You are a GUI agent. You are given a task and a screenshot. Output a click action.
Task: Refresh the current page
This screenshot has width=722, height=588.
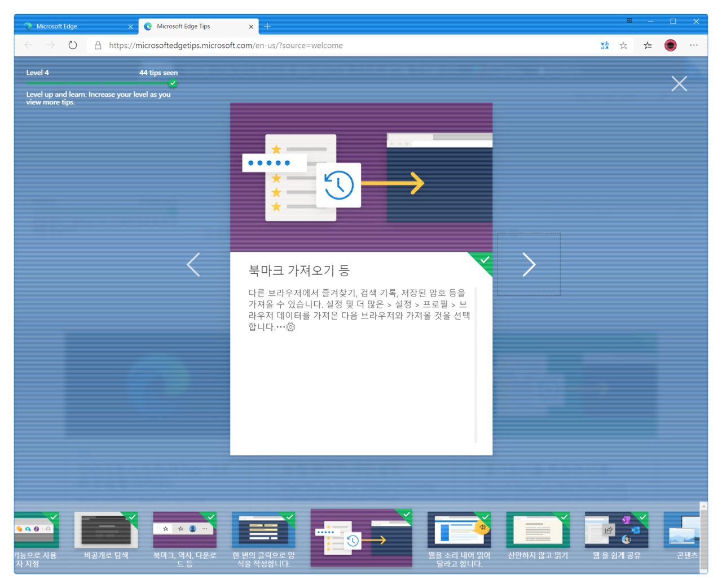pos(73,45)
